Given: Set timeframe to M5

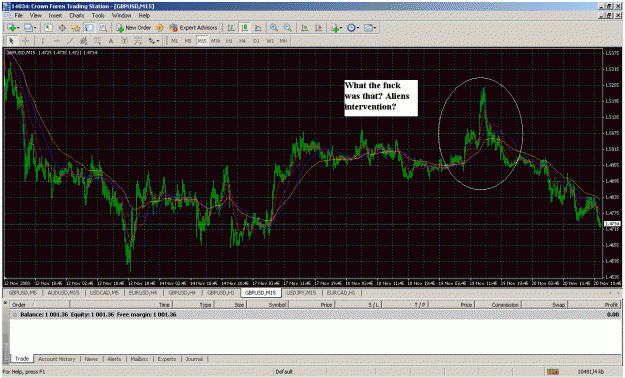Looking at the screenshot, I should [x=188, y=41].
